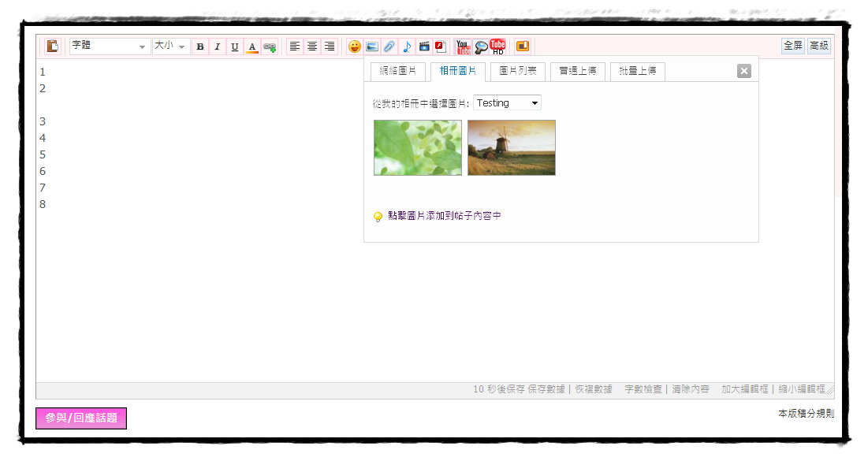The image size is (868, 461).
Task: Insert video with the clapperboard icon
Action: coord(424,46)
